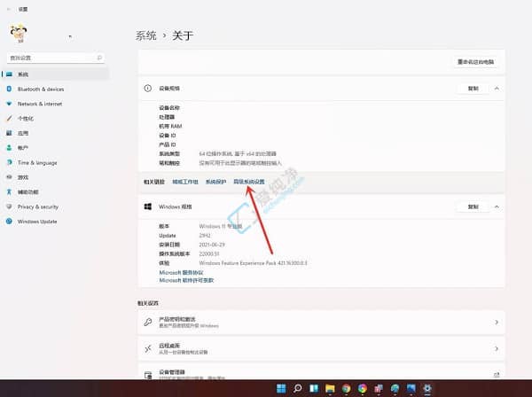Open the 域或工作组 link
This screenshot has width=532, height=397.
pyautogui.click(x=185, y=182)
